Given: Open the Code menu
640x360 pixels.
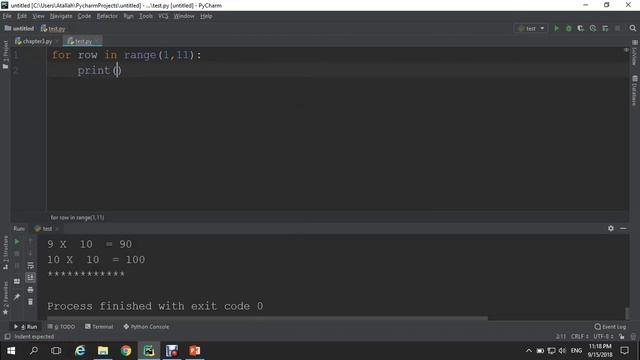Looking at the screenshot, I should click(84, 16).
